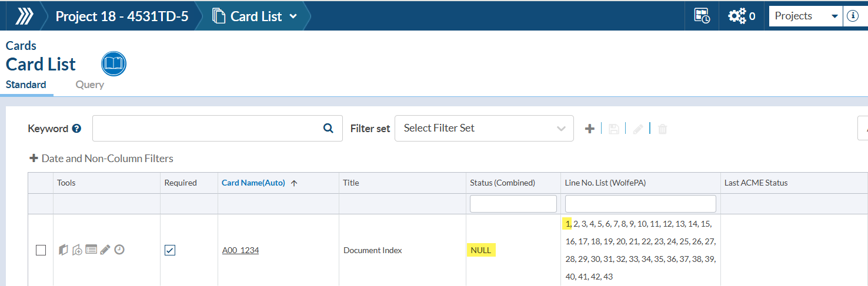This screenshot has width=868, height=286.
Task: Toggle the Required checkbox for Document Index
Action: click(170, 250)
